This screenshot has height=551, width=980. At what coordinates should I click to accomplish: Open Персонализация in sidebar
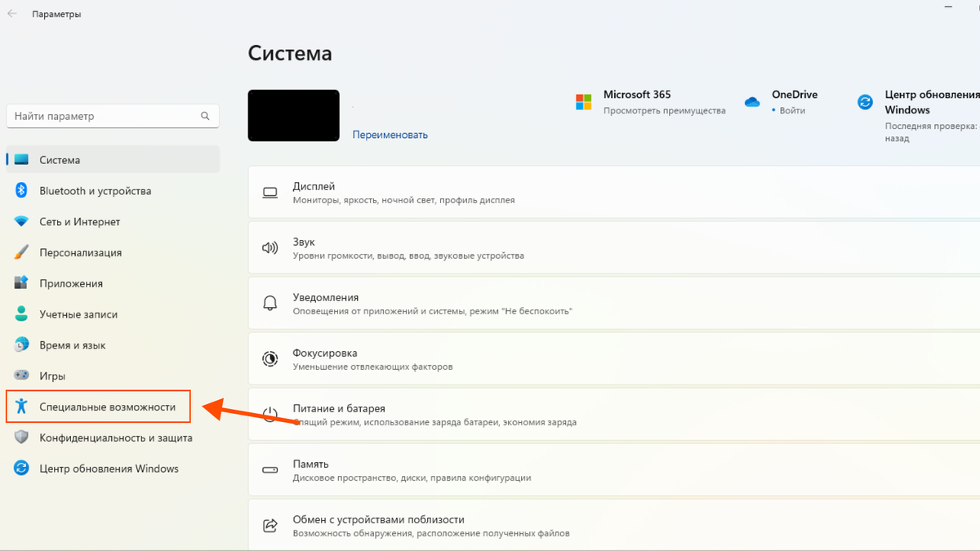click(113, 252)
